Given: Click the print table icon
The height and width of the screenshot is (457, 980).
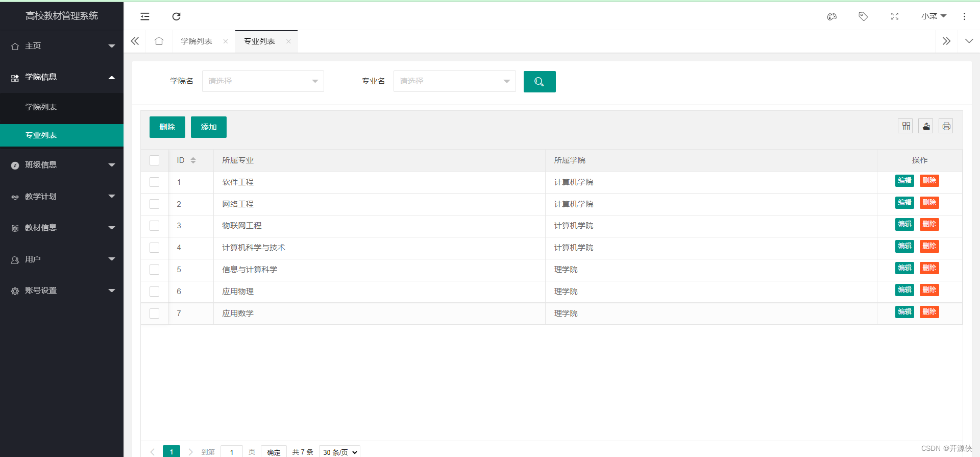Looking at the screenshot, I should pos(946,126).
